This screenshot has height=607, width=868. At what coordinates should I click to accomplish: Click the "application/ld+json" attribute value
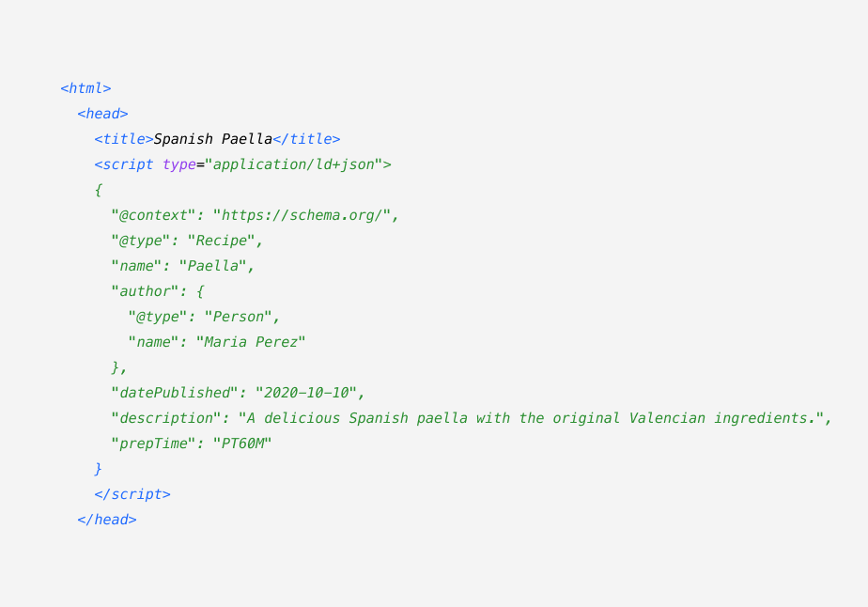pos(294,165)
